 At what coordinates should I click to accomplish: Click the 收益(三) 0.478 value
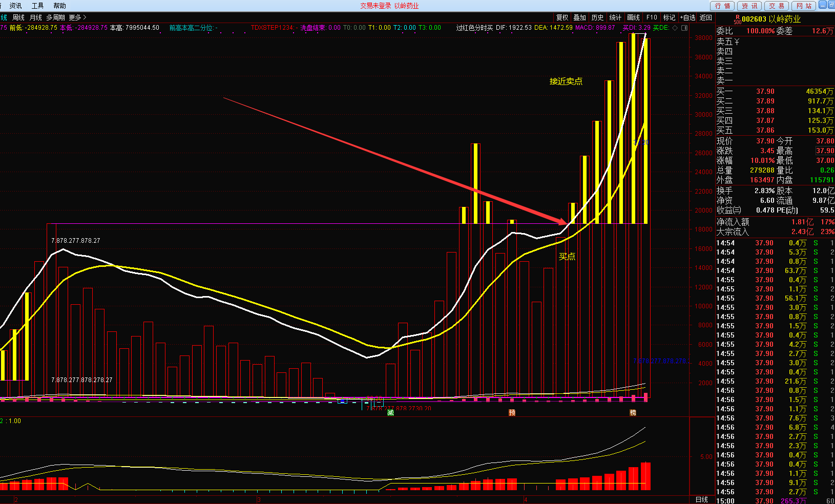[765, 210]
